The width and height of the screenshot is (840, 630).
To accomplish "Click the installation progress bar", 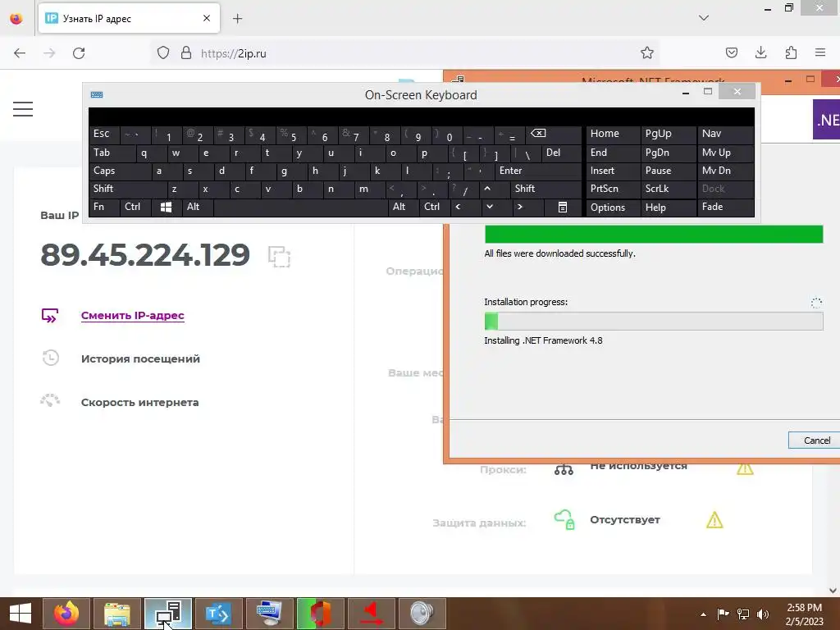I will 654,321.
